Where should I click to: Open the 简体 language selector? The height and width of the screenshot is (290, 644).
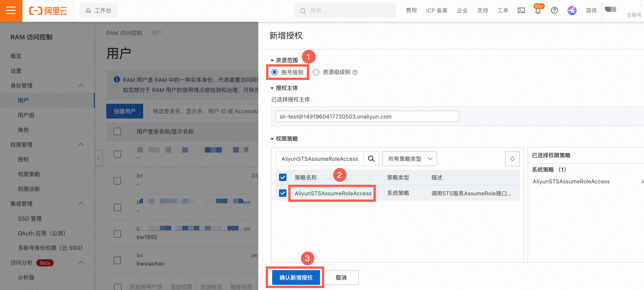click(591, 10)
